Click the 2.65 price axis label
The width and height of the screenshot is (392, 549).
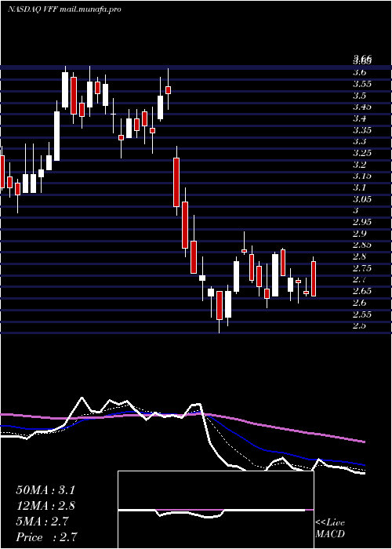pyautogui.click(x=362, y=291)
